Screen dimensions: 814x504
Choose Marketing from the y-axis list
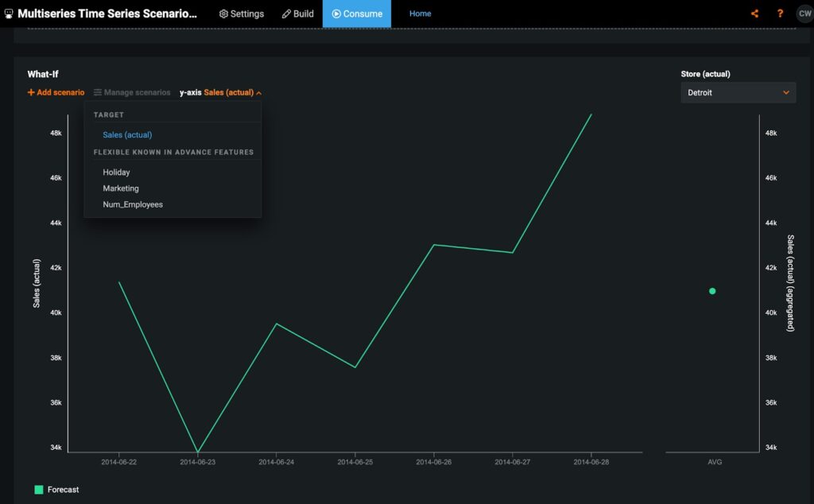(x=121, y=188)
